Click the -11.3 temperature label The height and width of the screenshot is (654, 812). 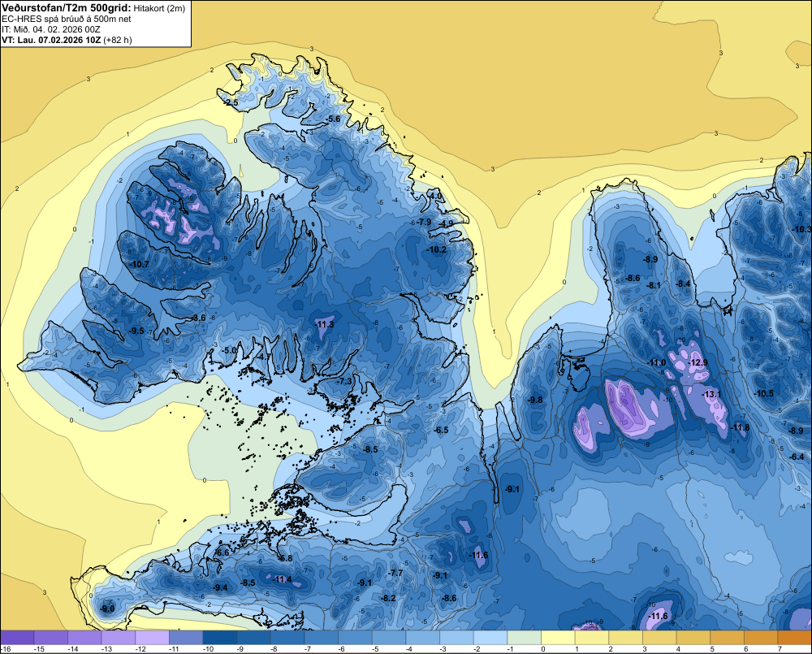[325, 324]
